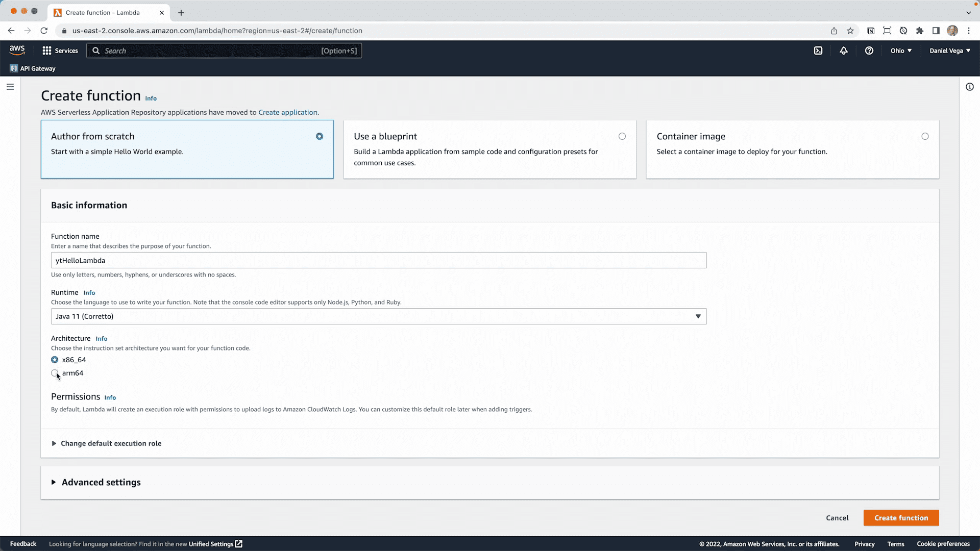Click the help question mark icon
Viewport: 980px width, 551px height.
click(869, 51)
